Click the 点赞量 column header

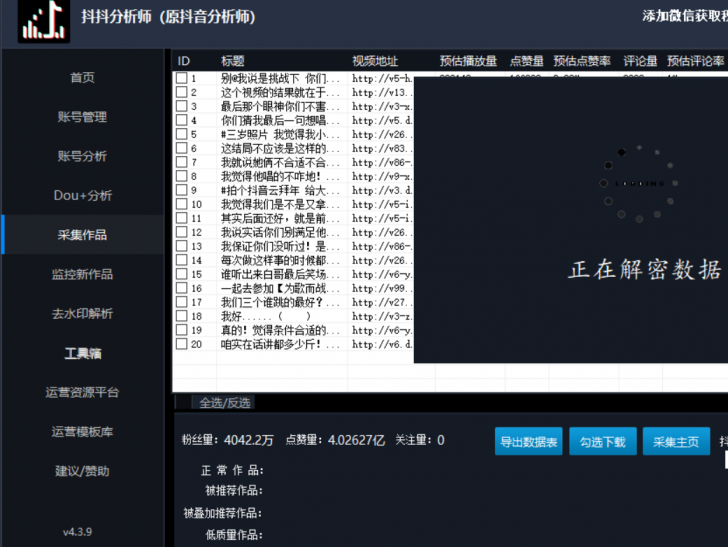pyautogui.click(x=526, y=61)
